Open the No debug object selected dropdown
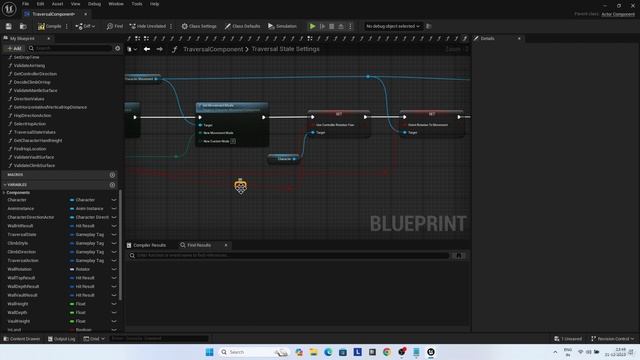The image size is (640, 360). [x=393, y=26]
